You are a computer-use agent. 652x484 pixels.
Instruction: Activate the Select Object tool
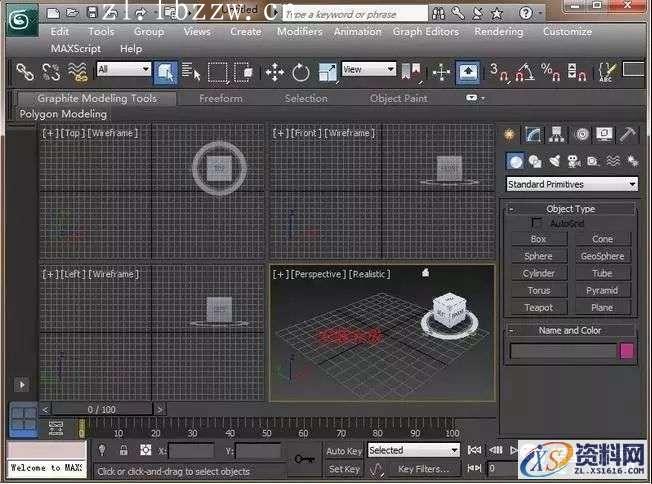[x=165, y=73]
